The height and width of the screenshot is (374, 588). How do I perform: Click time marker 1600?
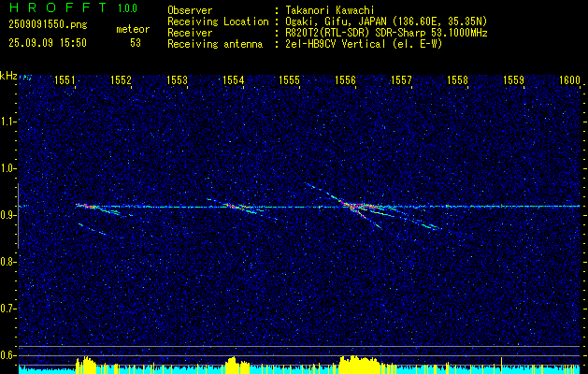point(569,79)
